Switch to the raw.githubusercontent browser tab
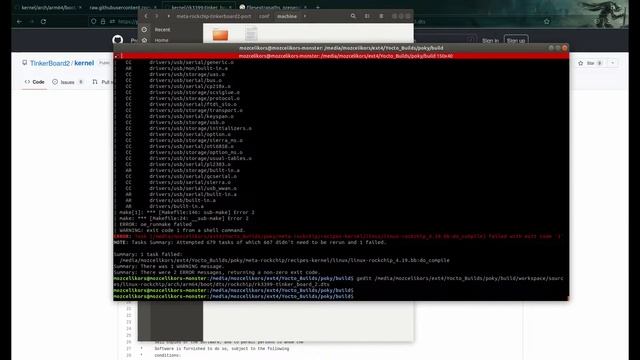The height and width of the screenshot is (360, 640). click(x=120, y=7)
